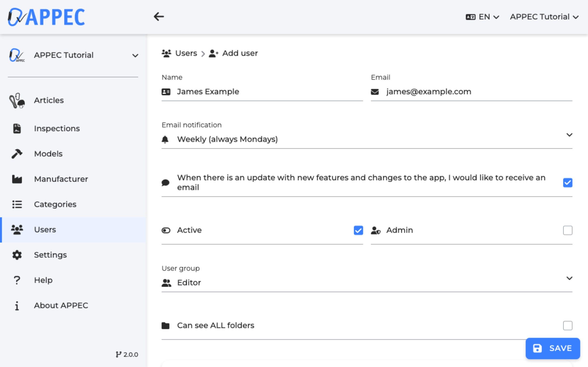The width and height of the screenshot is (588, 367).
Task: Click the Manufacturer factory icon
Action: 17,179
